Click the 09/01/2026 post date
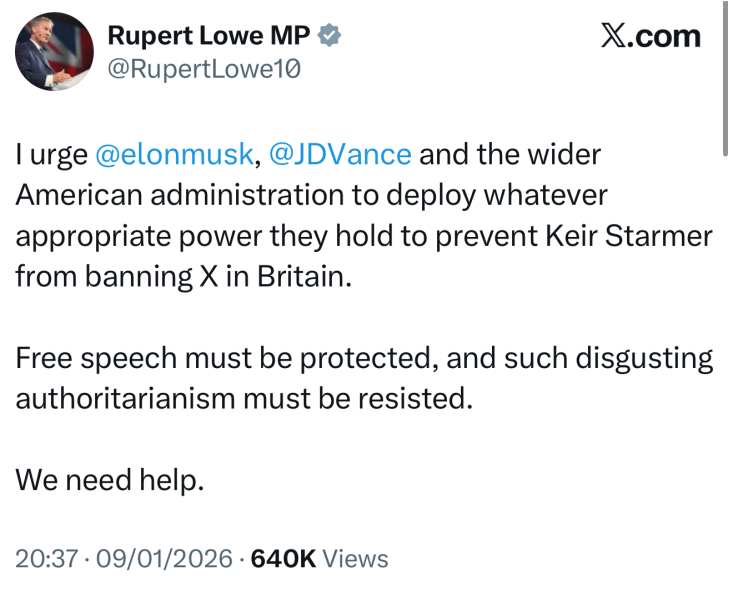This screenshot has height=600, width=733. tap(163, 558)
